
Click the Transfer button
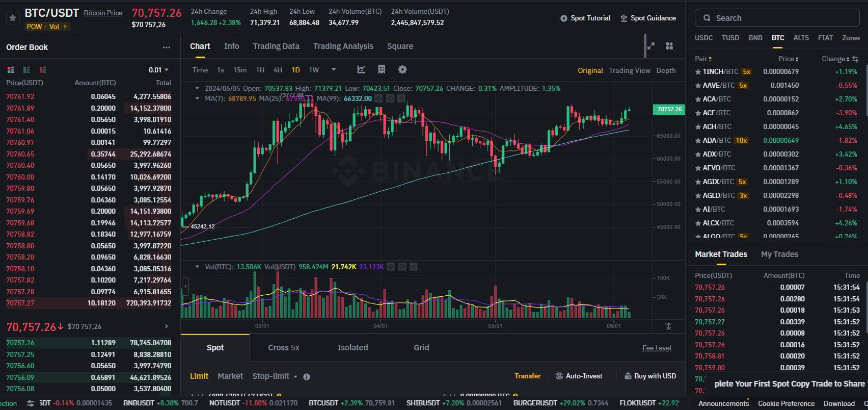coord(527,376)
